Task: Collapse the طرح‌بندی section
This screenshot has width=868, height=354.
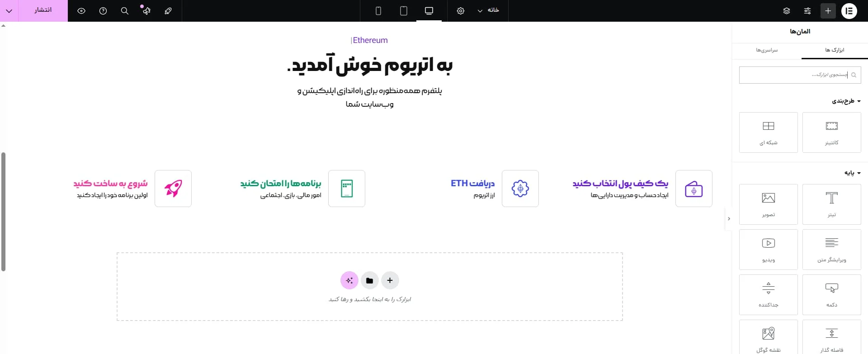Action: pos(846,101)
